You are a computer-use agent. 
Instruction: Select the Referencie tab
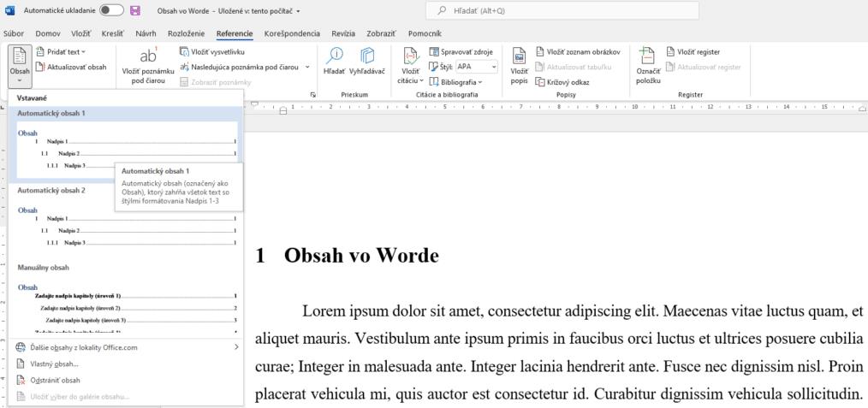235,33
